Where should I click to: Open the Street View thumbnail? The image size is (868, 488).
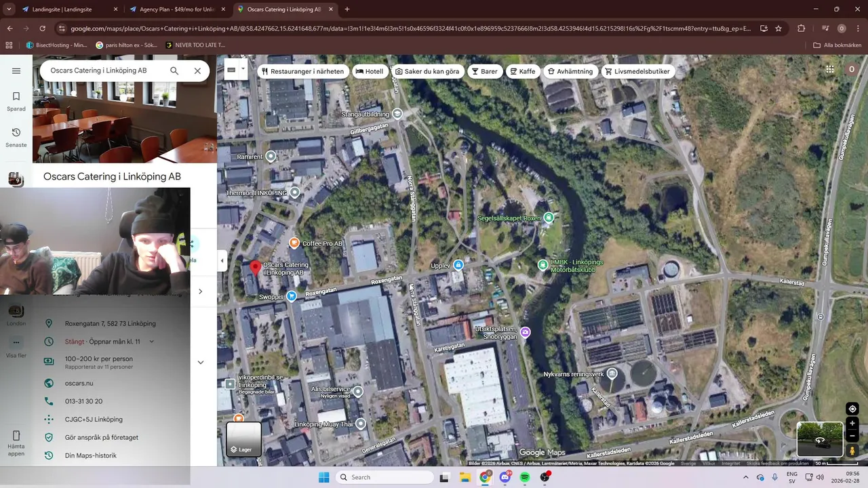coord(820,439)
